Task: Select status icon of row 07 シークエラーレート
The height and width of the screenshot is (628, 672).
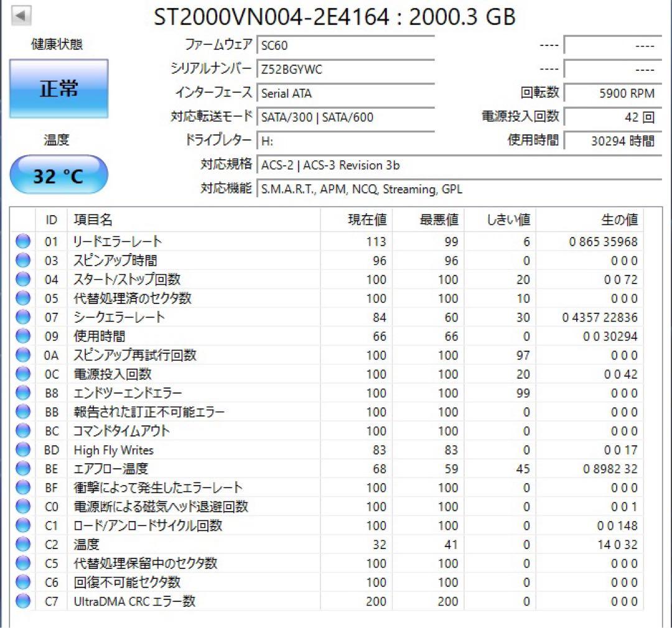Action: click(x=23, y=317)
